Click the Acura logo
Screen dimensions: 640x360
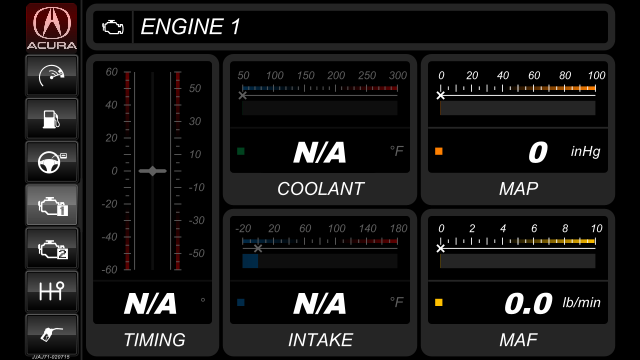click(51, 27)
